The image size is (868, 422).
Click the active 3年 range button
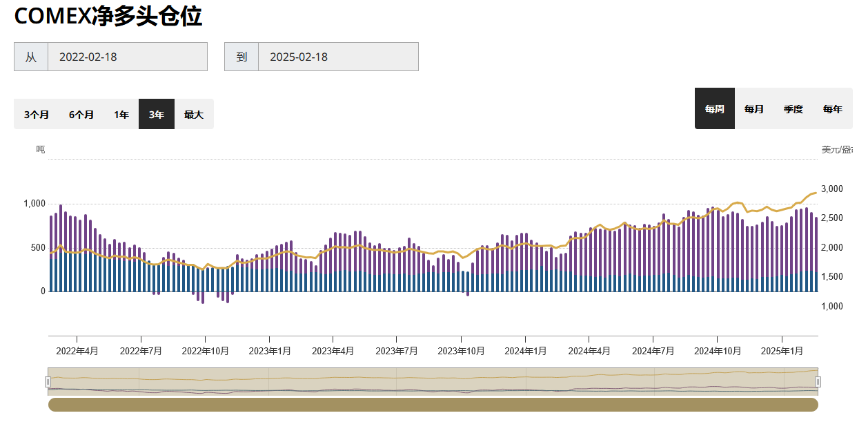point(157,114)
